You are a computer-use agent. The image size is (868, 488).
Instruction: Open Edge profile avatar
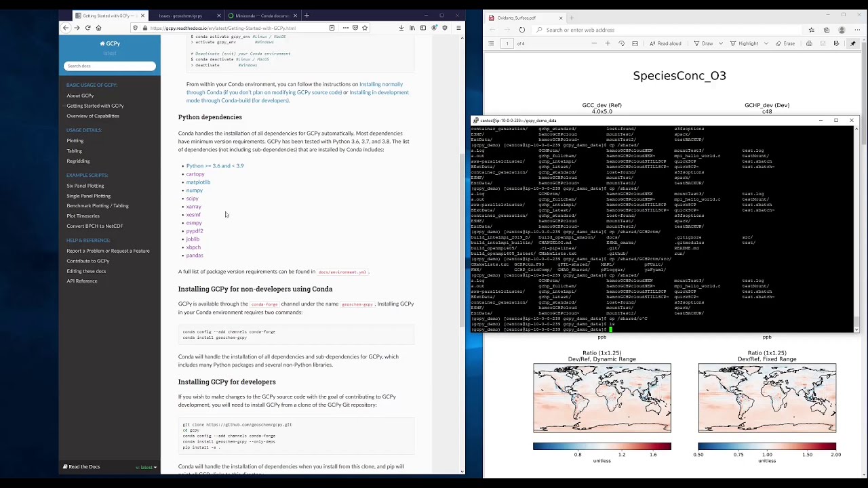[x=842, y=30]
